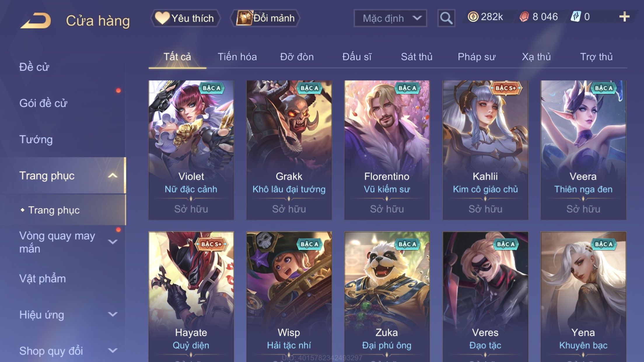Collapse the Trang phục sidebar section
The width and height of the screenshot is (644, 362).
pyautogui.click(x=113, y=175)
